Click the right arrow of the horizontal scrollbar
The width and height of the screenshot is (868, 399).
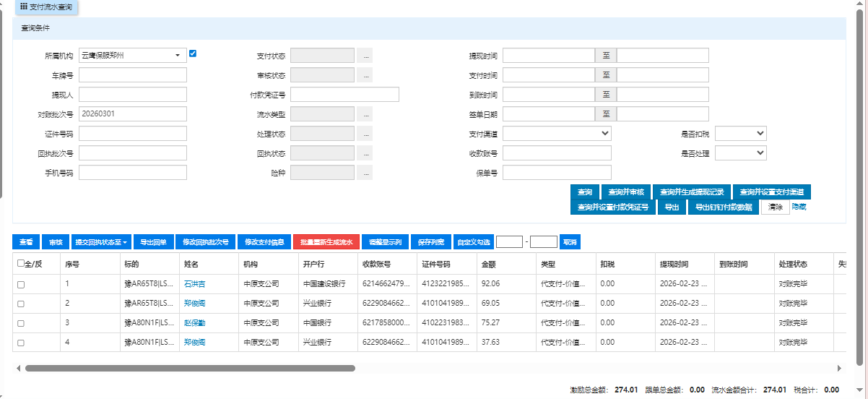(x=839, y=368)
